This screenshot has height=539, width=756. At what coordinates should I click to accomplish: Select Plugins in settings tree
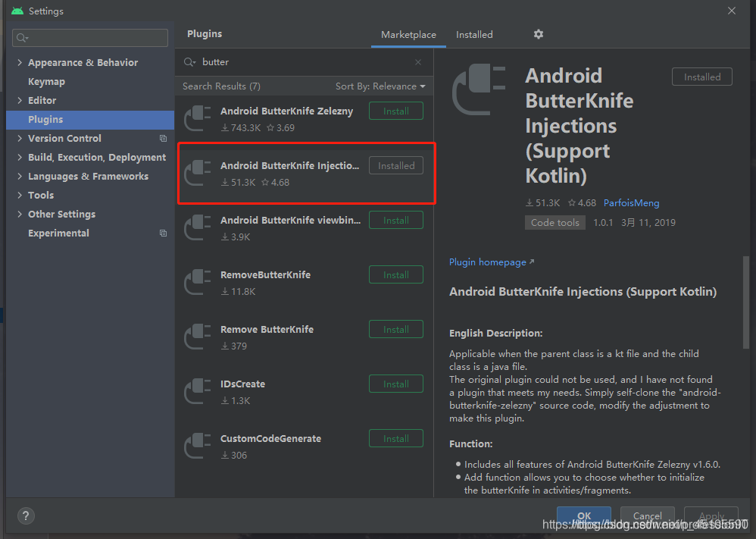tap(90, 119)
